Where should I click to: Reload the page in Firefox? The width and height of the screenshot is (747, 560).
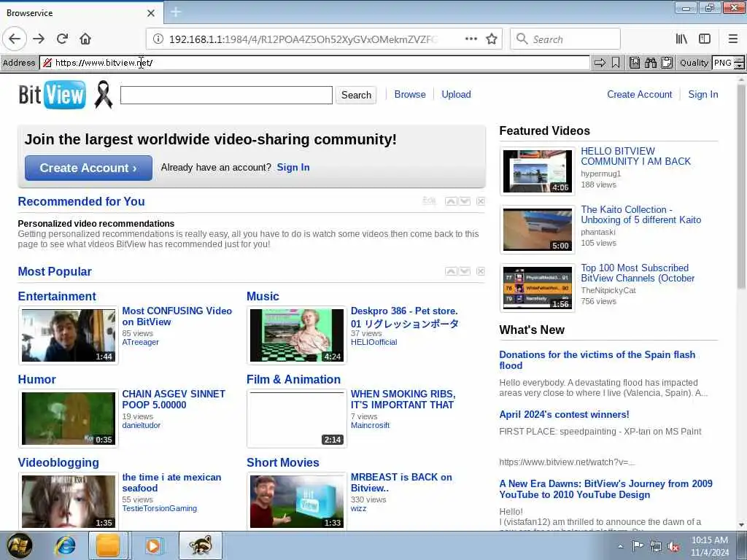[x=62, y=39]
